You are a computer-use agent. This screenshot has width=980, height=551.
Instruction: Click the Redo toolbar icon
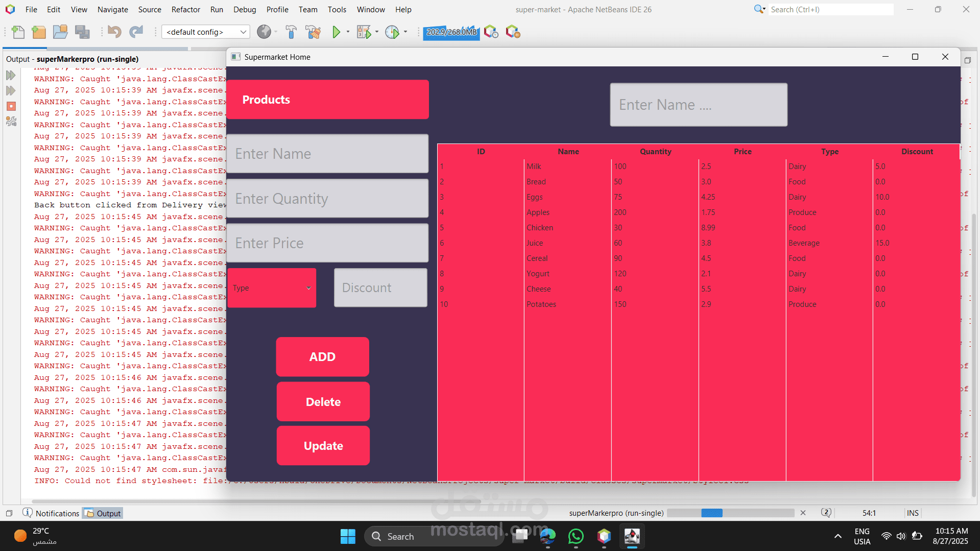136,32
